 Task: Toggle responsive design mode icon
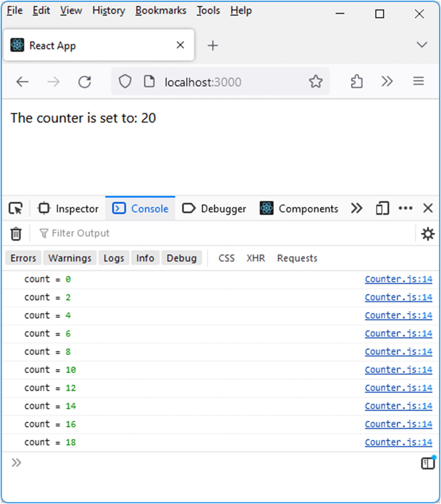[x=382, y=208]
